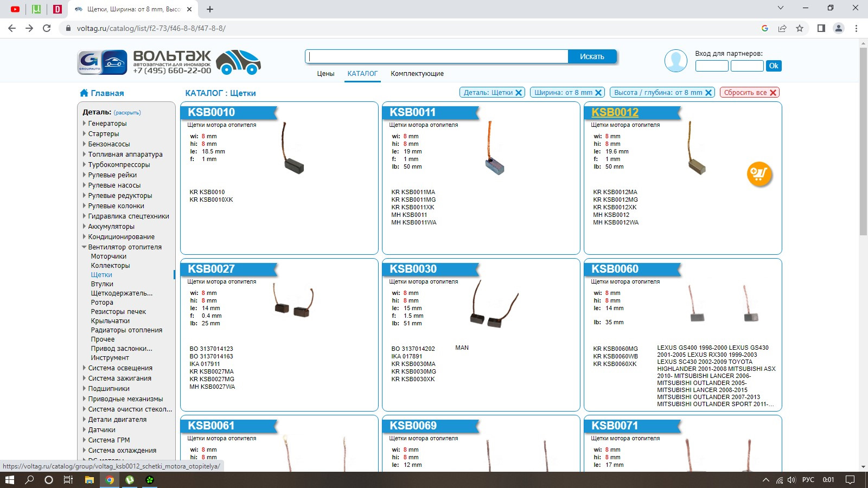868x488 pixels.
Task: Open the browser share icon
Action: coord(782,28)
